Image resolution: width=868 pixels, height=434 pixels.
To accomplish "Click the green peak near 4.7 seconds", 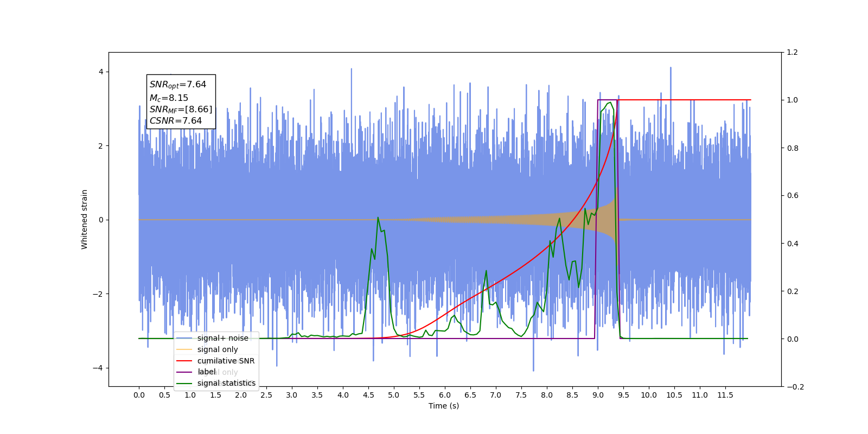I will (x=378, y=218).
